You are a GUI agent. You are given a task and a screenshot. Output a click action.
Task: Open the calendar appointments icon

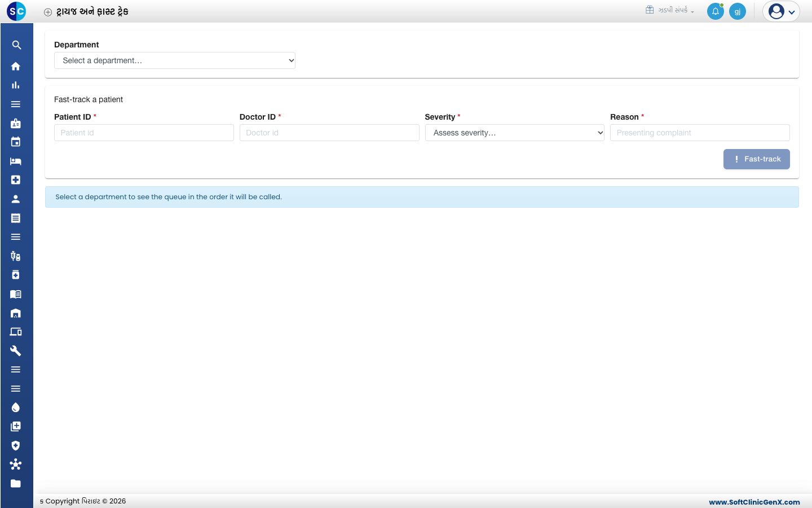click(x=16, y=142)
